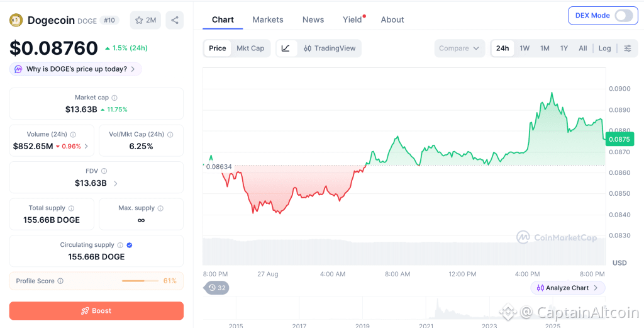Open the Markets tab
The height and width of the screenshot is (328, 644).
click(x=268, y=20)
